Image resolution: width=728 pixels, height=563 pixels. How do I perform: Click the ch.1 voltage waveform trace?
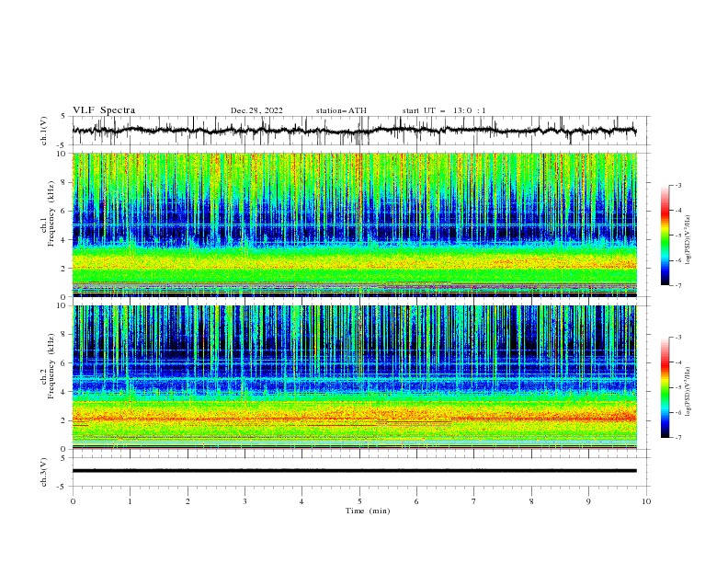click(354, 131)
